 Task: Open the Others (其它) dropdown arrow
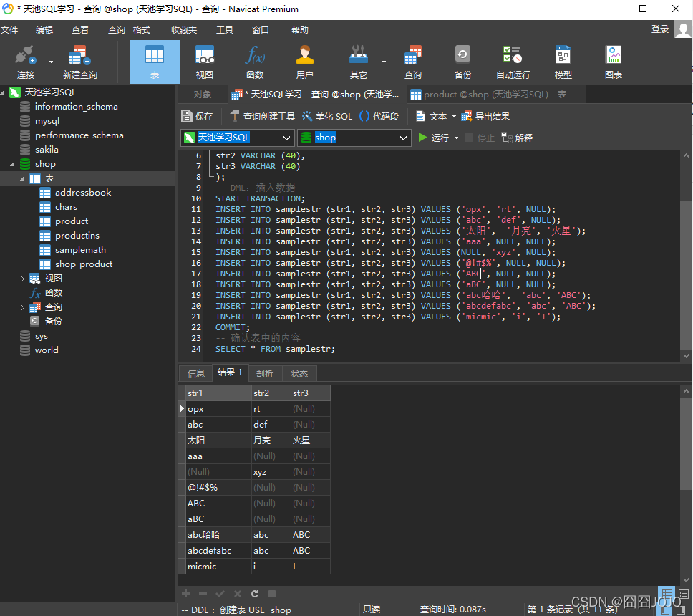pyautogui.click(x=384, y=62)
